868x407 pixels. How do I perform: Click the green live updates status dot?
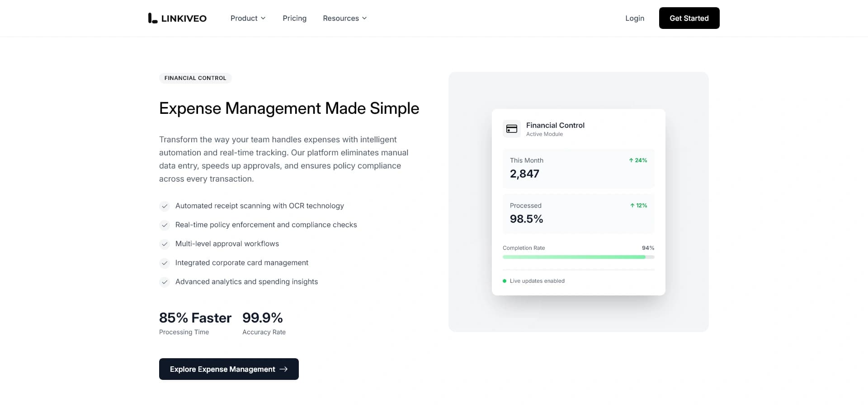coord(505,281)
